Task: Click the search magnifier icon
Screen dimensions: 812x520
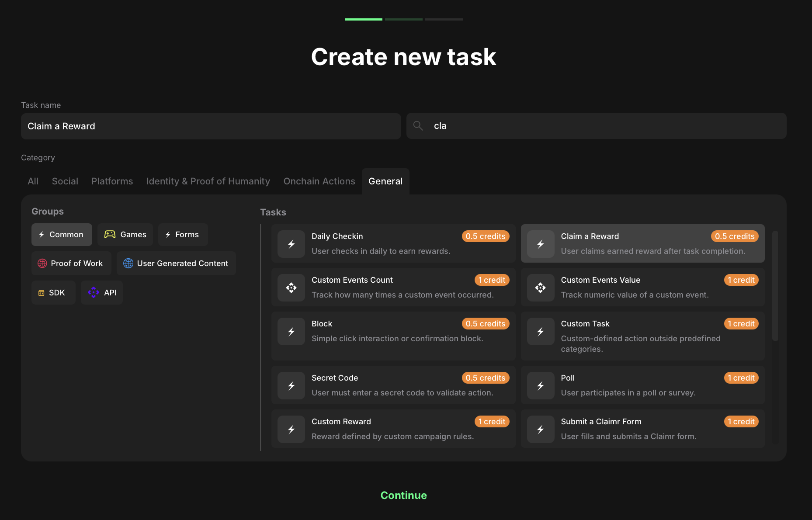Action: click(x=418, y=126)
